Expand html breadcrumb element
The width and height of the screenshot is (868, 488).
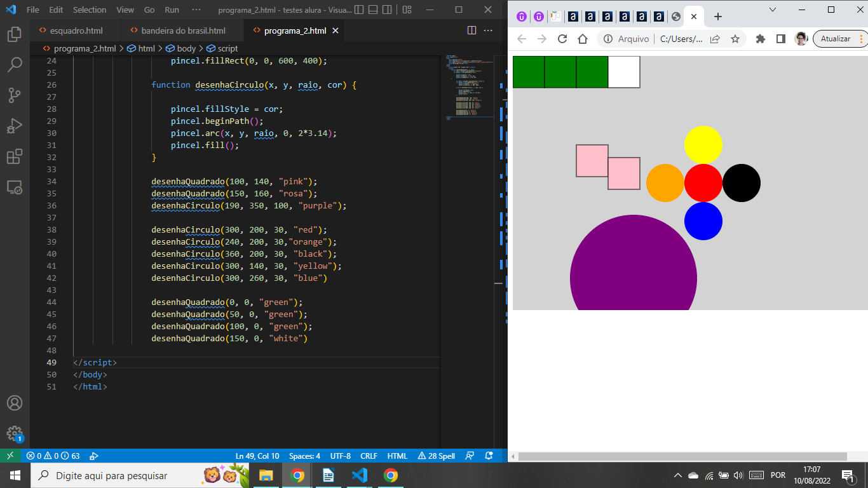point(141,48)
